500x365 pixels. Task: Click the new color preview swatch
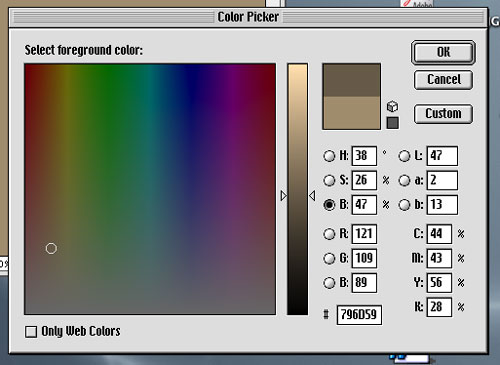tap(351, 80)
